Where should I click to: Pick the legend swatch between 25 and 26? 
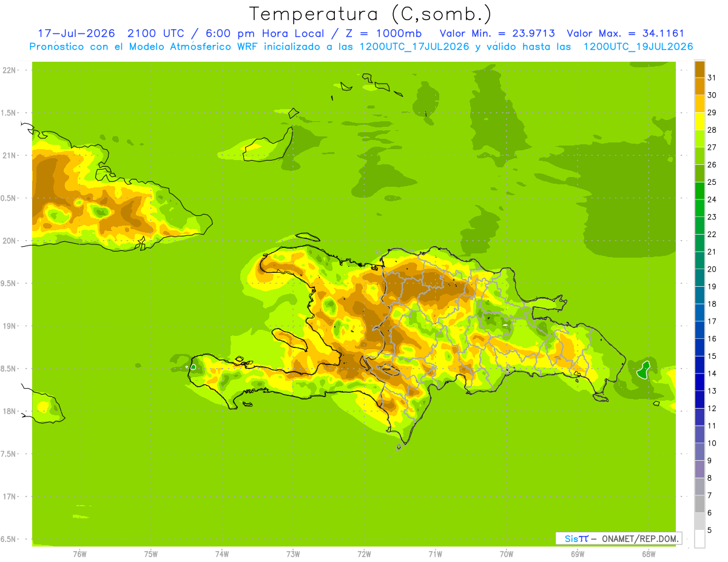[x=699, y=173]
